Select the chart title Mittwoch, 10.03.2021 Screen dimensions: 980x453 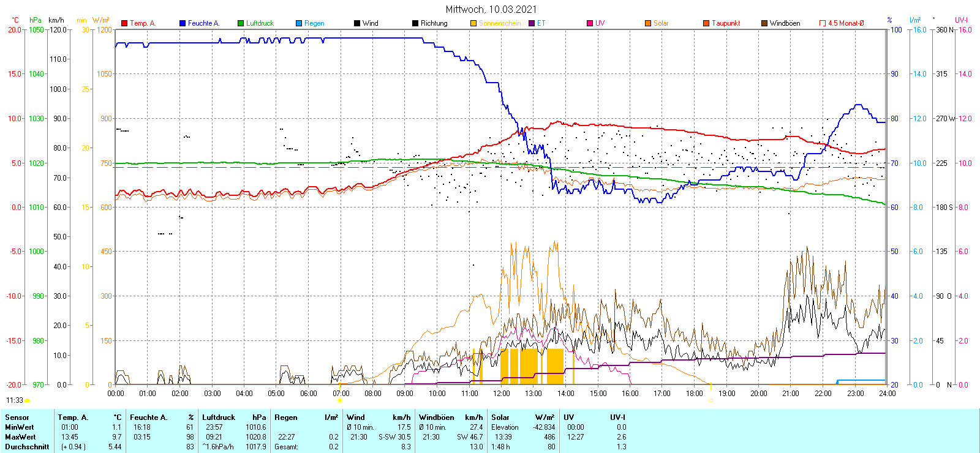tap(491, 9)
